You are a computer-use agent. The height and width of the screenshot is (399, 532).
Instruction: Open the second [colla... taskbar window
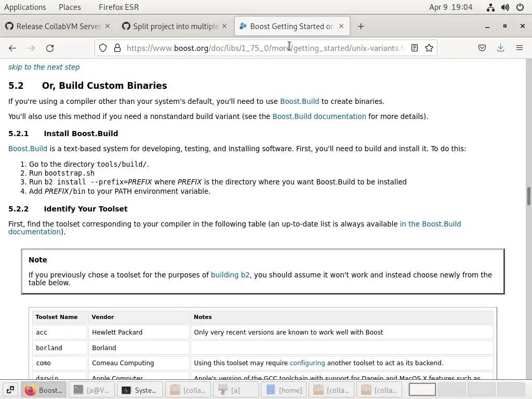pos(331,390)
